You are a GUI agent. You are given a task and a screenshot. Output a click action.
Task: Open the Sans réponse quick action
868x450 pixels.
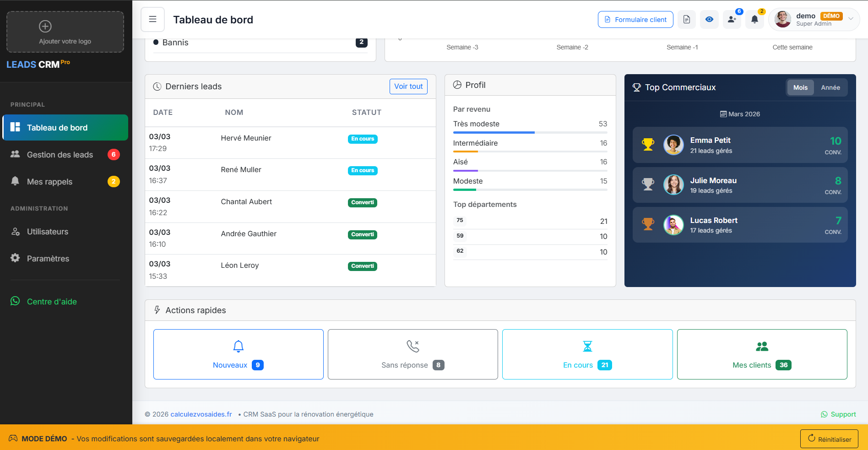412,354
